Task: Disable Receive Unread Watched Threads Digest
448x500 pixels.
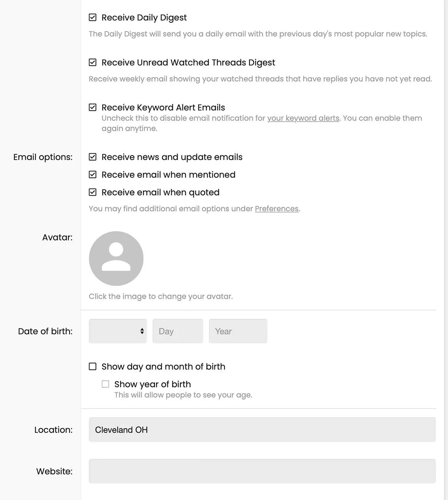Action: click(93, 62)
